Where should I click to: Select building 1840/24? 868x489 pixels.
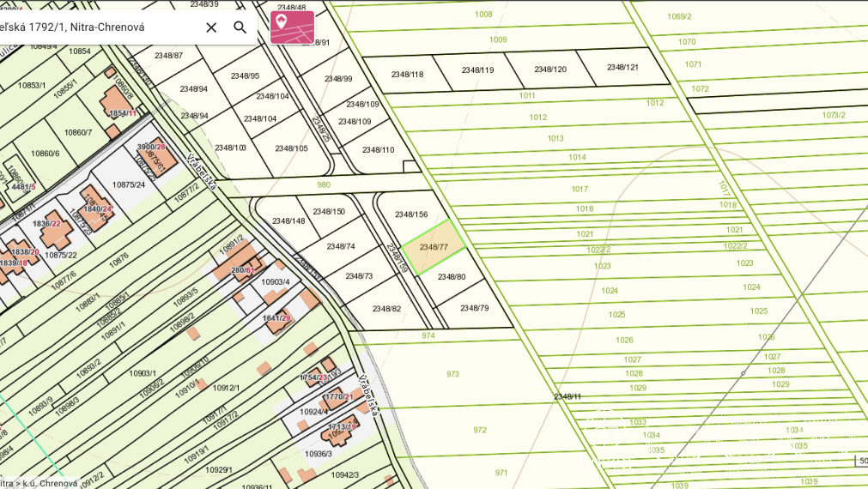[97, 208]
